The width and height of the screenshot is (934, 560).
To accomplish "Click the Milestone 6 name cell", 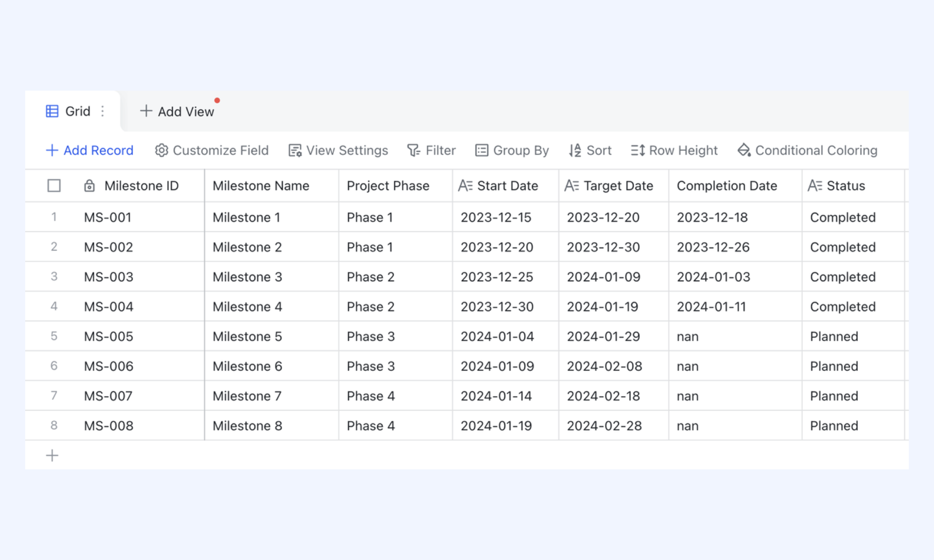I will [x=272, y=366].
